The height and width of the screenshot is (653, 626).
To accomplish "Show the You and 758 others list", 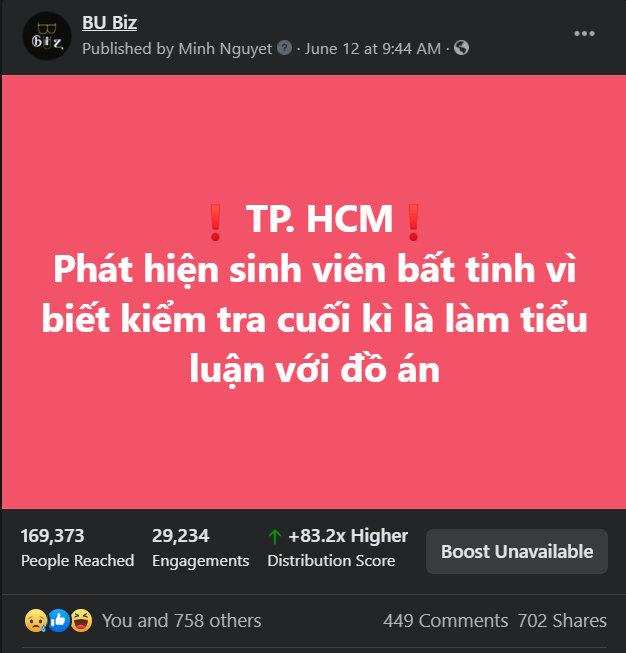I will tap(182, 621).
